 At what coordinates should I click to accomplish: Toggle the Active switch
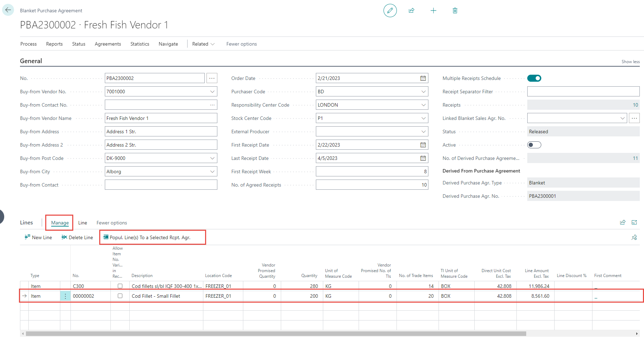(534, 145)
